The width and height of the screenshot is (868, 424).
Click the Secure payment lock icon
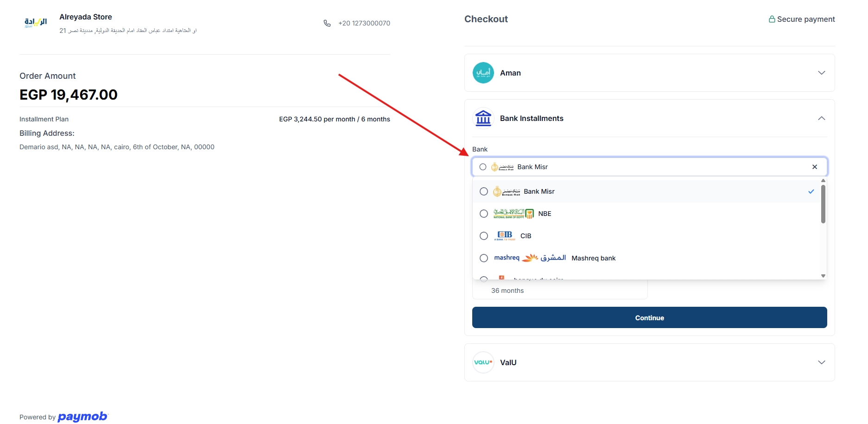point(772,19)
